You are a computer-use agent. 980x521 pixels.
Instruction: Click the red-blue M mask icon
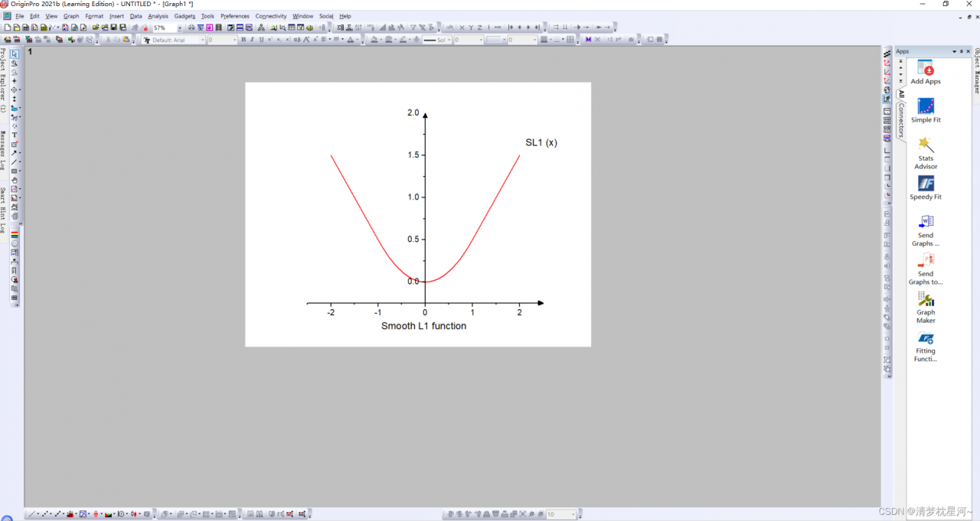(588, 40)
